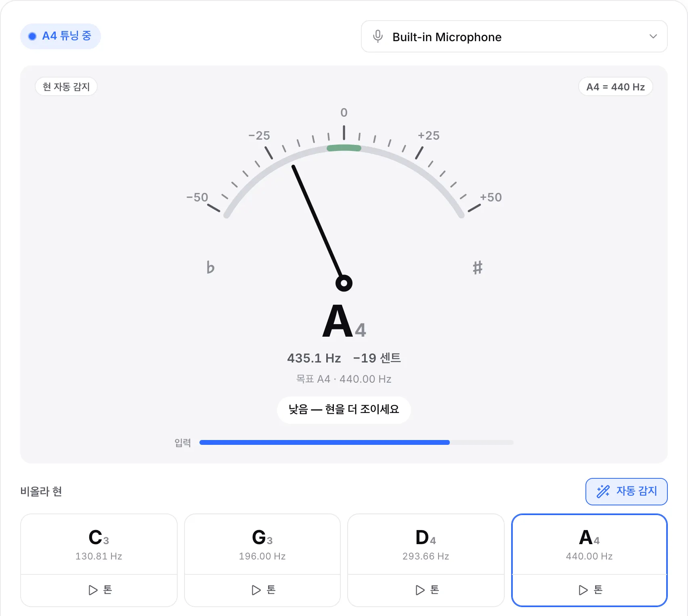Select the D4 string card
688x616 pixels.
coord(426,544)
